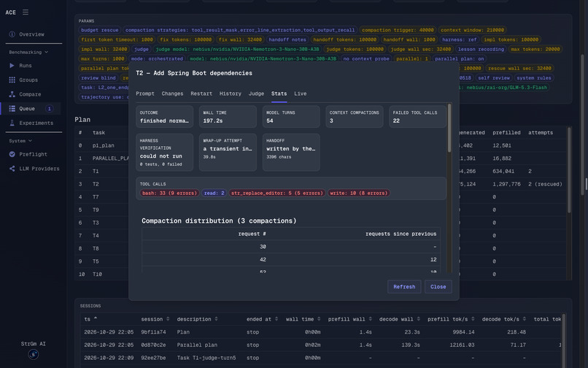Open the Queue list icon

pyautogui.click(x=12, y=109)
